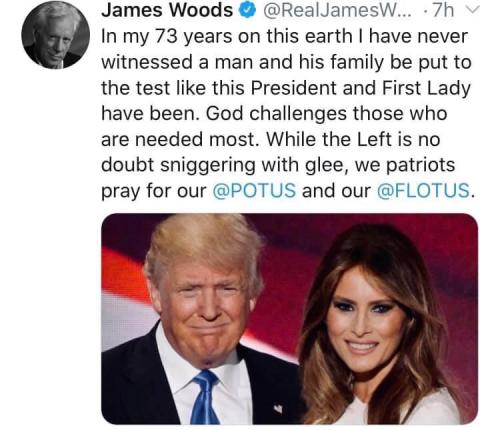Click the 7h tweet timestamp
500x430 pixels.
(x=443, y=10)
